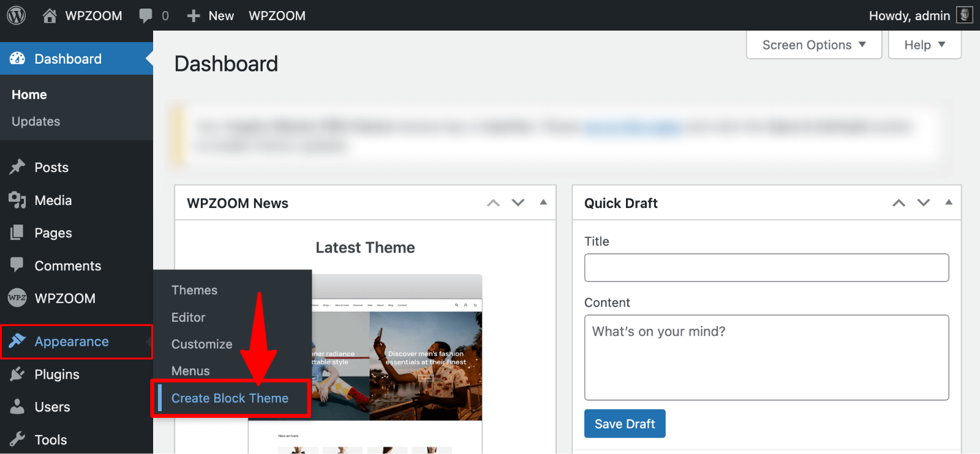Select Create Block Theme from submenu
The height and width of the screenshot is (454, 980).
(x=230, y=398)
